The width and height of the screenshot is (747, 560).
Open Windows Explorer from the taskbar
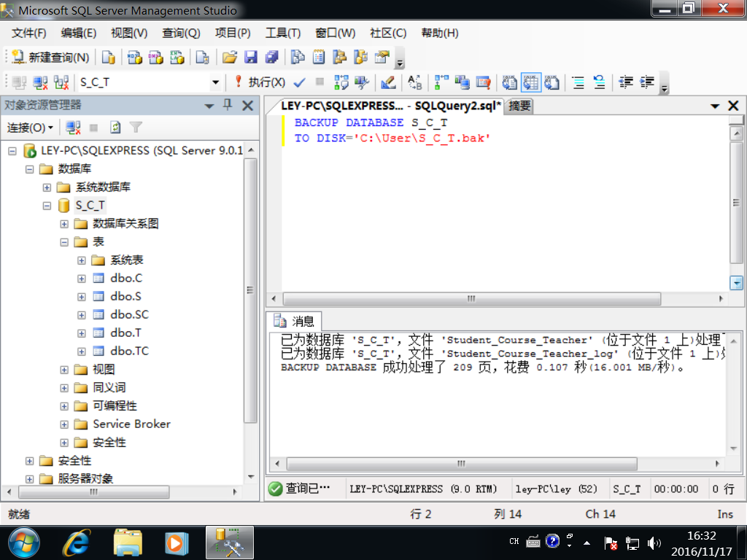tap(128, 543)
